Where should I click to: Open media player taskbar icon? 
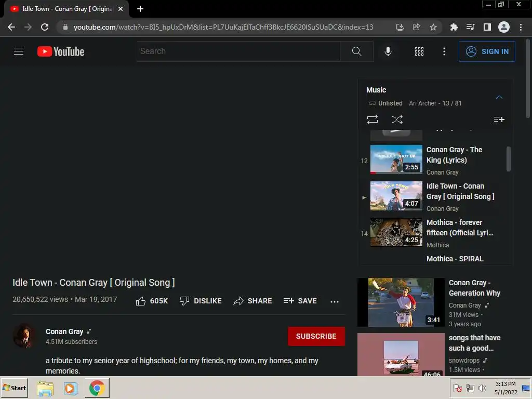71,388
